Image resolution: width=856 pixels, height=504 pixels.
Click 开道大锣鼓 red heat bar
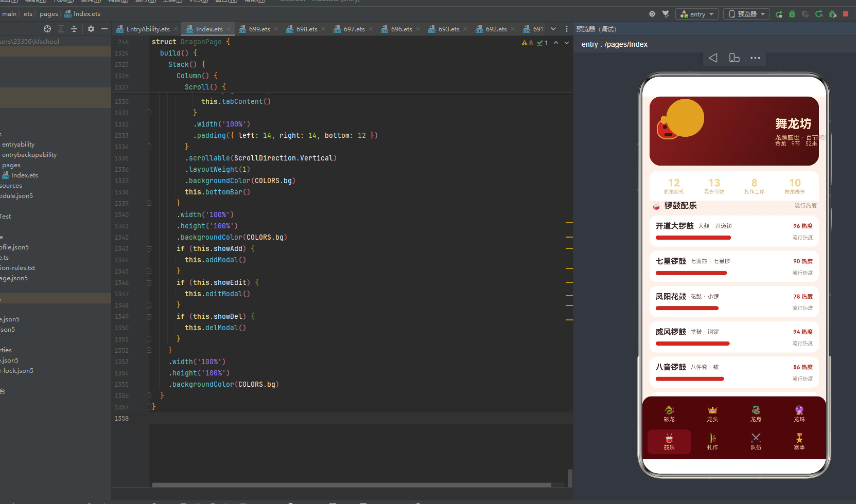[x=693, y=238]
